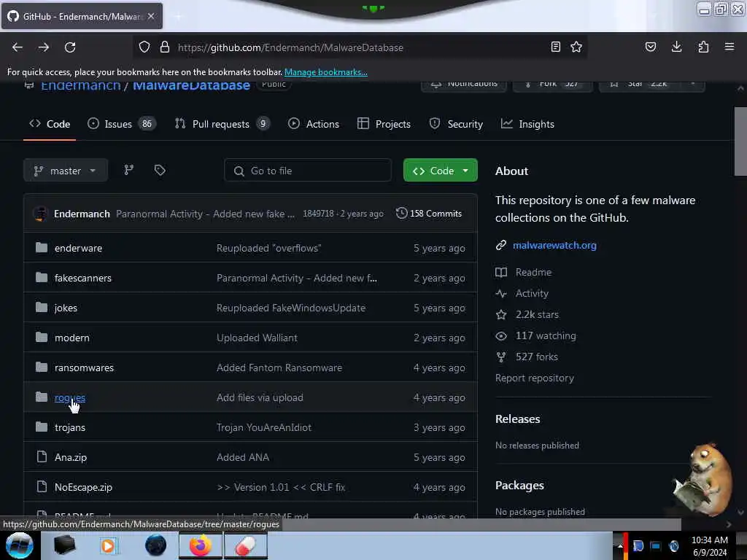The height and width of the screenshot is (560, 747).
Task: Open the Readme link in About
Action: (x=533, y=272)
